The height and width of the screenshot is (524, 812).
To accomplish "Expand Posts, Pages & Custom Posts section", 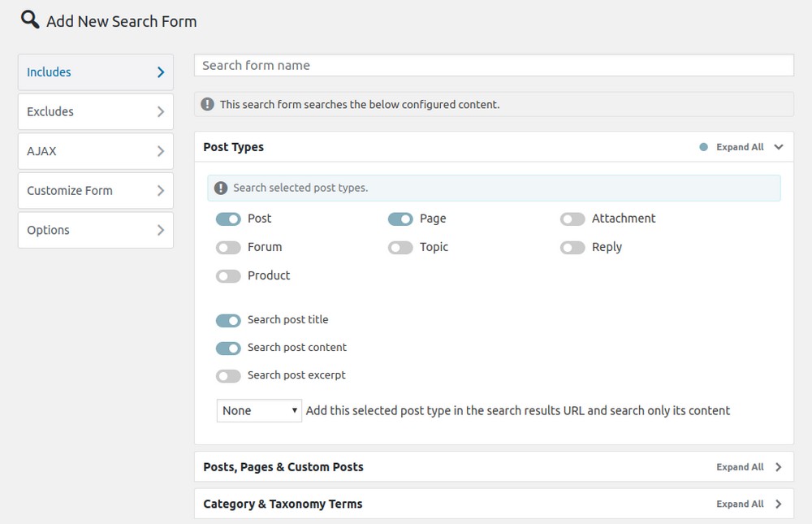I will tap(779, 467).
